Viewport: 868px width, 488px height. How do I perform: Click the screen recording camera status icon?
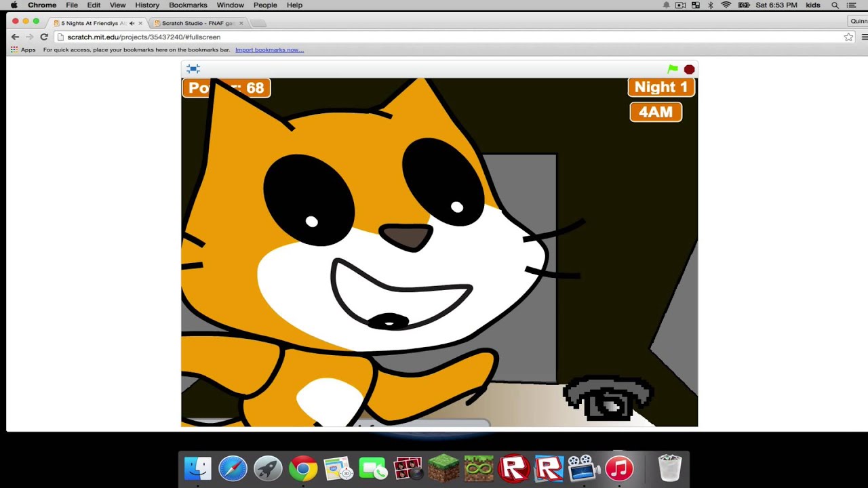click(680, 5)
